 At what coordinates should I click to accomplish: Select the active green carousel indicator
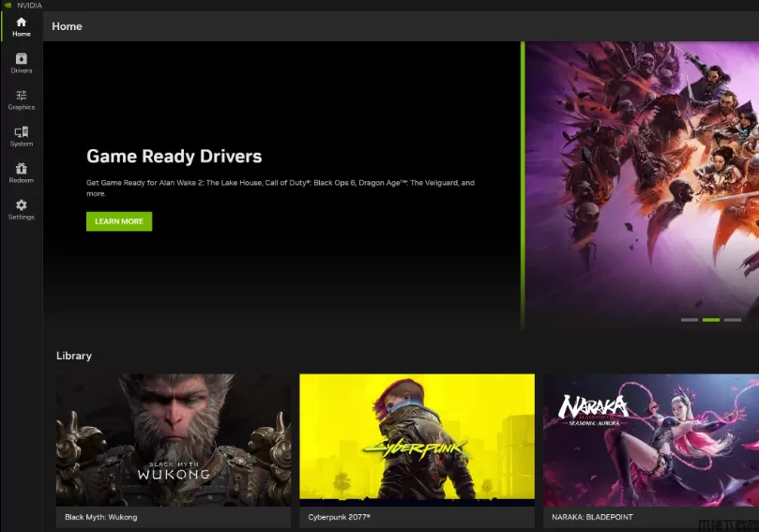711,320
